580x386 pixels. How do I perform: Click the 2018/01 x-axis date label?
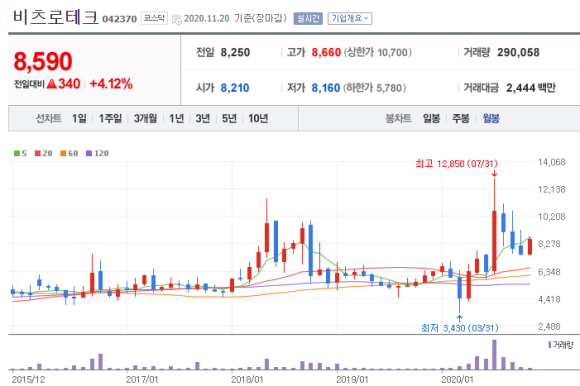[247, 380]
